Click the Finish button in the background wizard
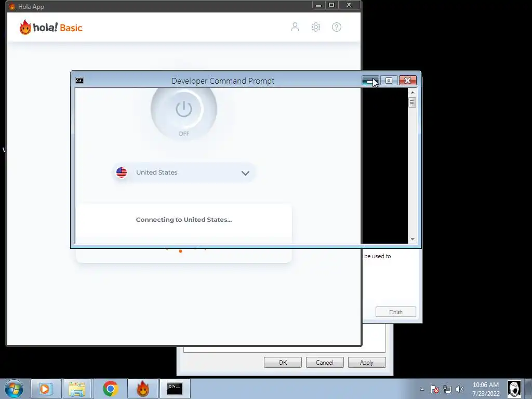The height and width of the screenshot is (399, 532). (395, 312)
